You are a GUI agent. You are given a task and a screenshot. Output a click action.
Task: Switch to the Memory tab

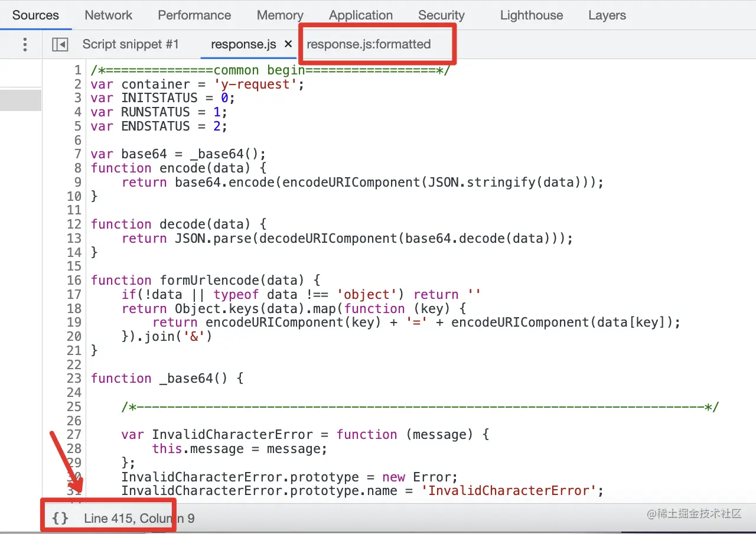280,15
